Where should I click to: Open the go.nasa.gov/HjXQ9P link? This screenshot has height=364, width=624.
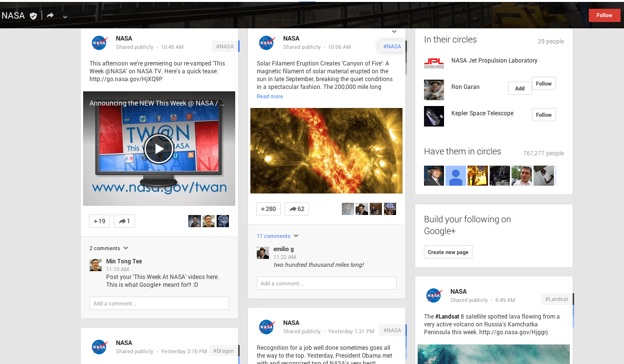(126, 79)
